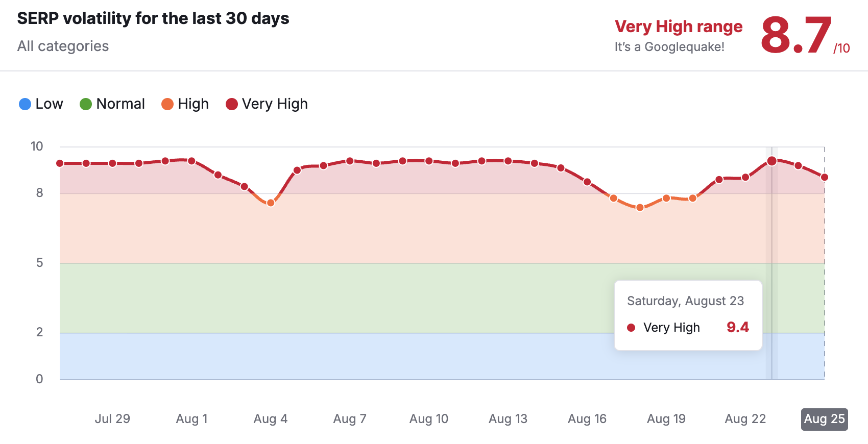
Task: Click the 9.4 value in tooltip
Action: point(738,327)
